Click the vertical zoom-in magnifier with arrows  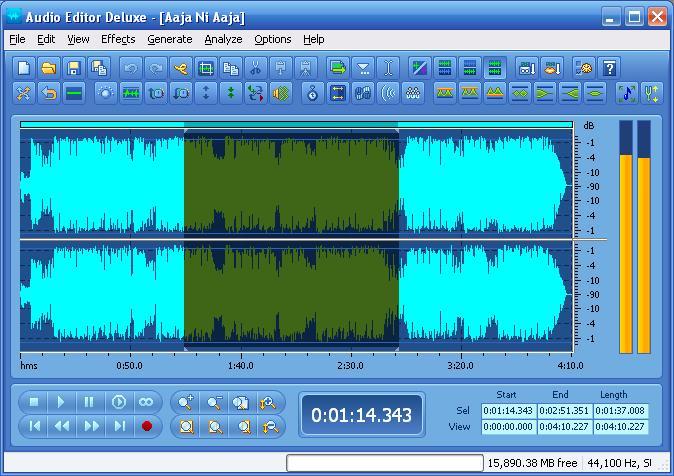(x=269, y=402)
